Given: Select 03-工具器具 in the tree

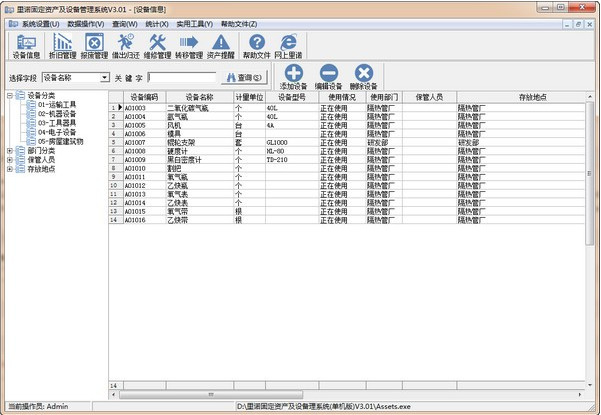Looking at the screenshot, I should [57, 123].
